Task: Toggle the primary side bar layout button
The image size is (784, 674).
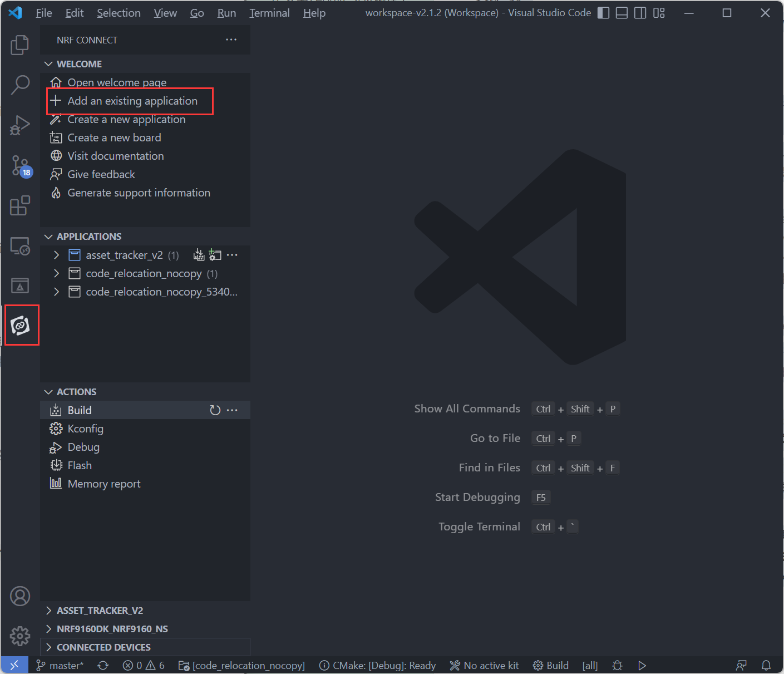Action: (x=603, y=13)
